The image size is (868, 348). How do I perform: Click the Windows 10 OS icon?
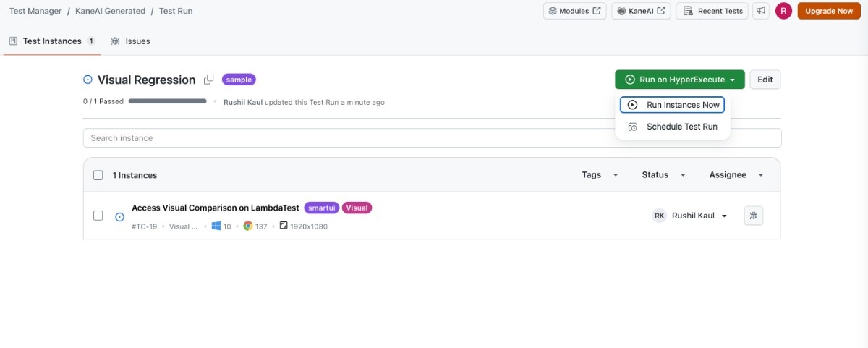click(216, 226)
